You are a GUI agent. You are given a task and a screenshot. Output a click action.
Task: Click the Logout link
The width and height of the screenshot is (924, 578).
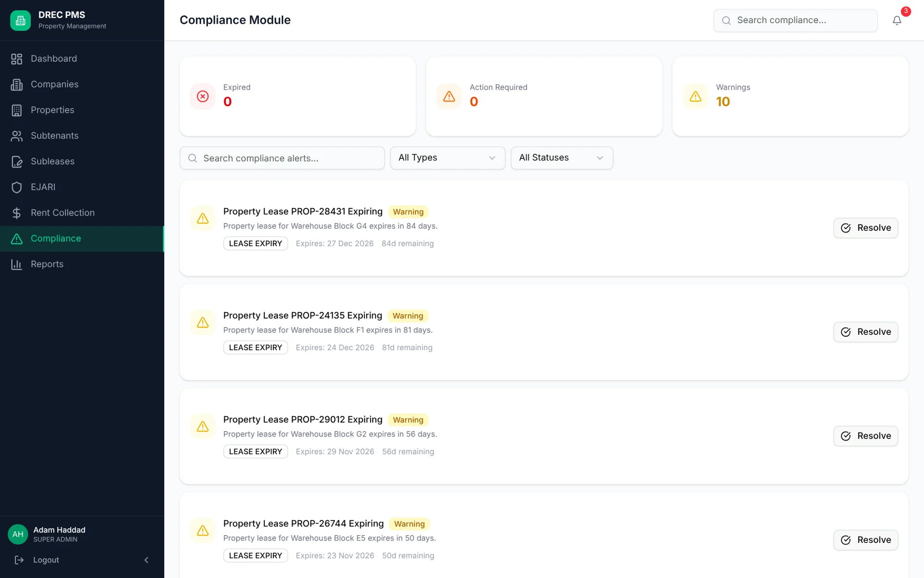46,560
